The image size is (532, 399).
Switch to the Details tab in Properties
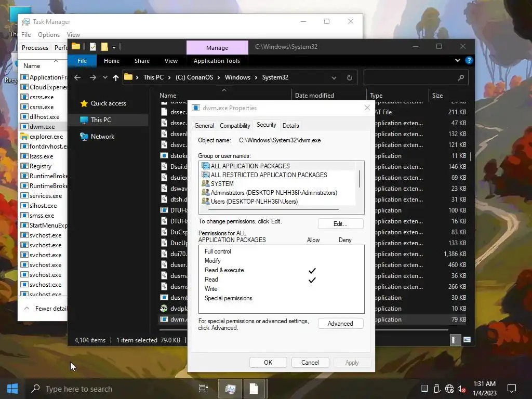pos(291,126)
